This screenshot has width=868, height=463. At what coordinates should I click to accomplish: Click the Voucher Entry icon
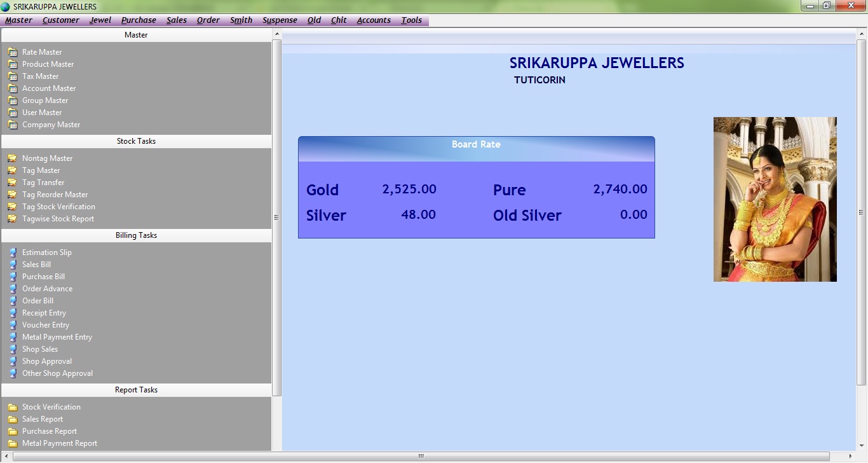[x=13, y=325]
